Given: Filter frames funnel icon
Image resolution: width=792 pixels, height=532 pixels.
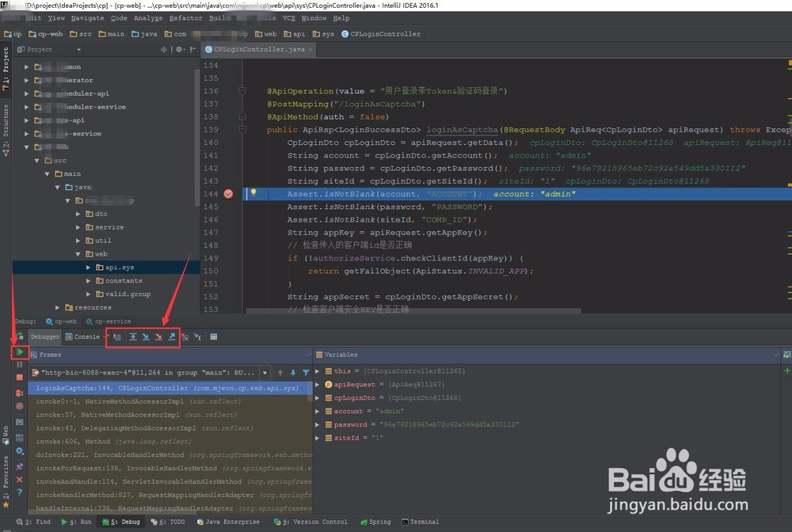Looking at the screenshot, I should [x=306, y=373].
